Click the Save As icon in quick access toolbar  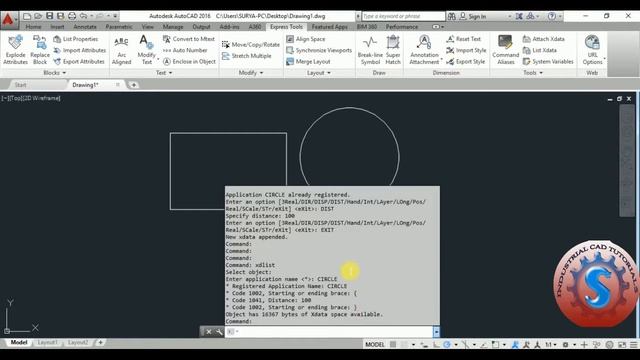click(60, 16)
